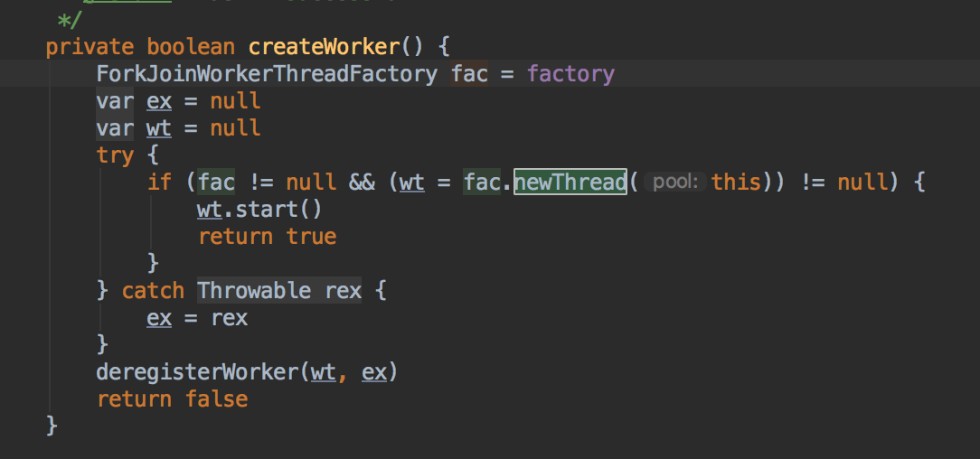Click the pool: parameter name hint
The image size is (980, 459).
coord(674,182)
